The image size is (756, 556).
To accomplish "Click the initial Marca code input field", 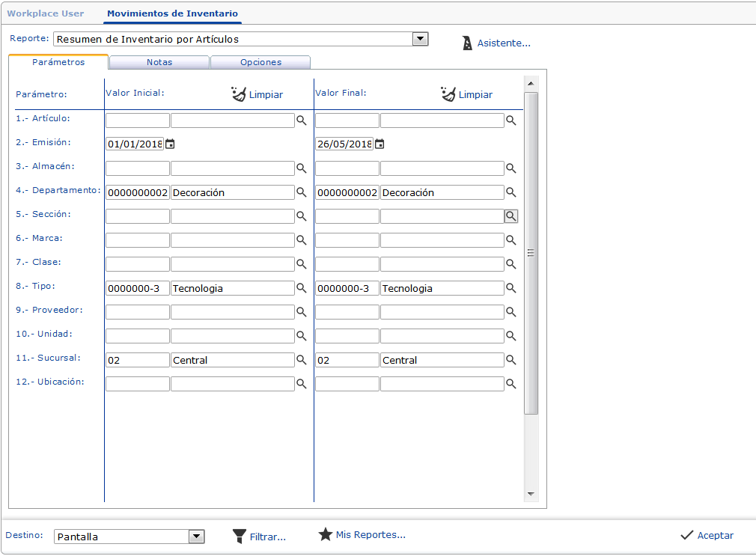I will point(138,240).
